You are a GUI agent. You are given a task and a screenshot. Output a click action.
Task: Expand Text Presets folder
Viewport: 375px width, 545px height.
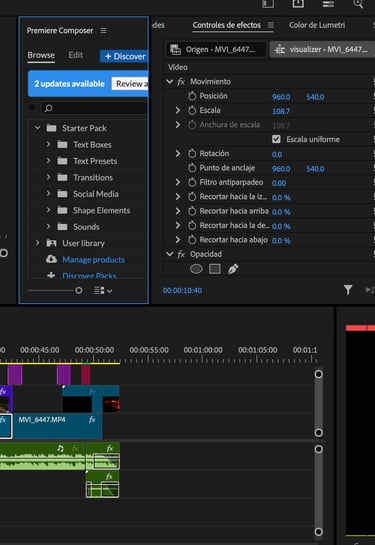pyautogui.click(x=48, y=161)
